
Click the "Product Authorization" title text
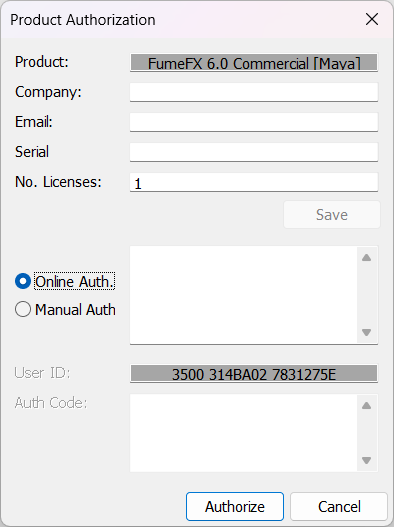tap(83, 20)
